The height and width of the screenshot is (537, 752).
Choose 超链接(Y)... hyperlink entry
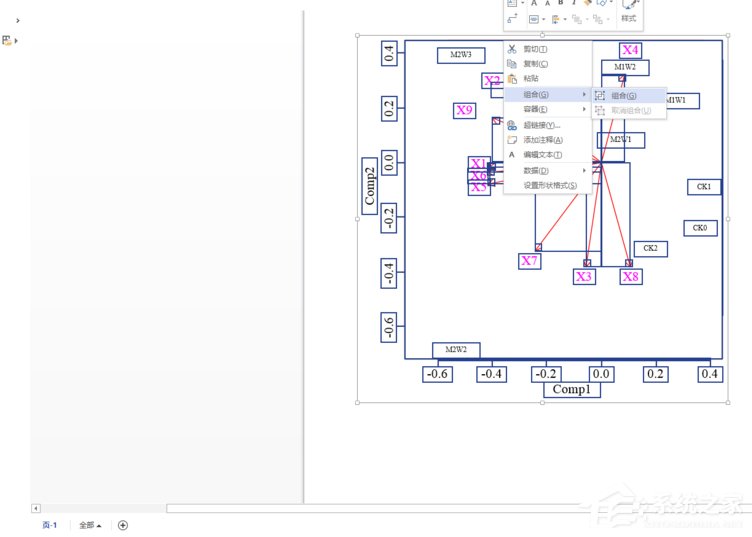[x=548, y=125]
